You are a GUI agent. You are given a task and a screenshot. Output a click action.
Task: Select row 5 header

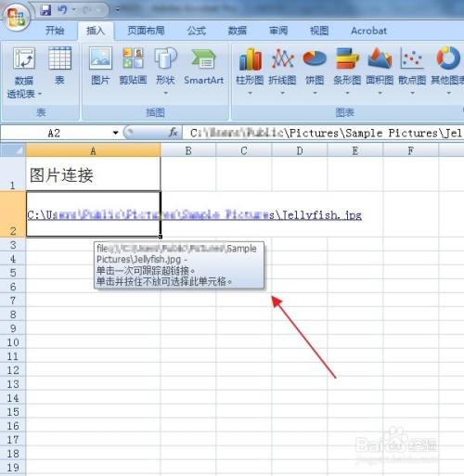[13, 273]
